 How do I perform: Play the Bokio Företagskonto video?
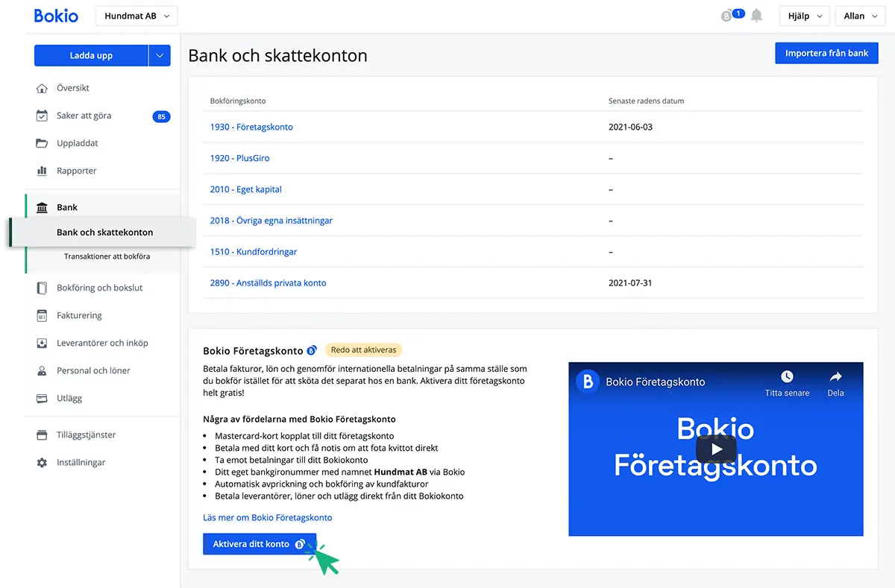tap(716, 449)
